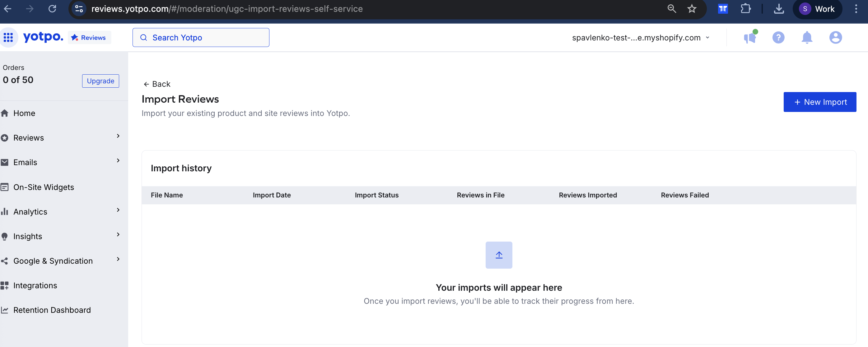Expand the Insights chevron
The height and width of the screenshot is (347, 868).
coord(118,234)
